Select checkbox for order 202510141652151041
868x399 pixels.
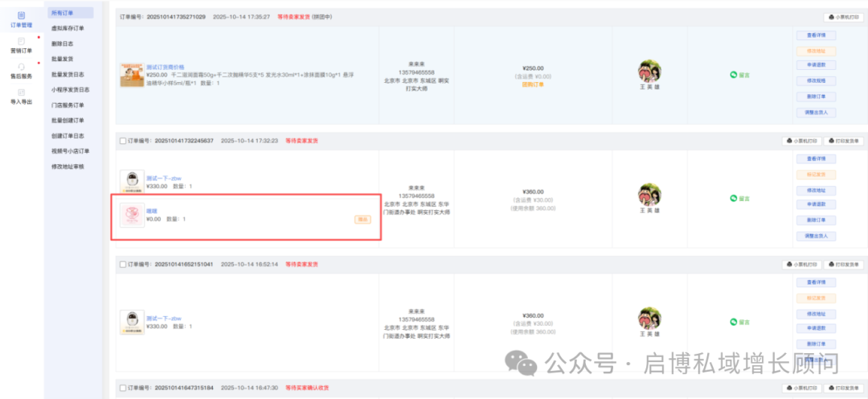tap(122, 264)
